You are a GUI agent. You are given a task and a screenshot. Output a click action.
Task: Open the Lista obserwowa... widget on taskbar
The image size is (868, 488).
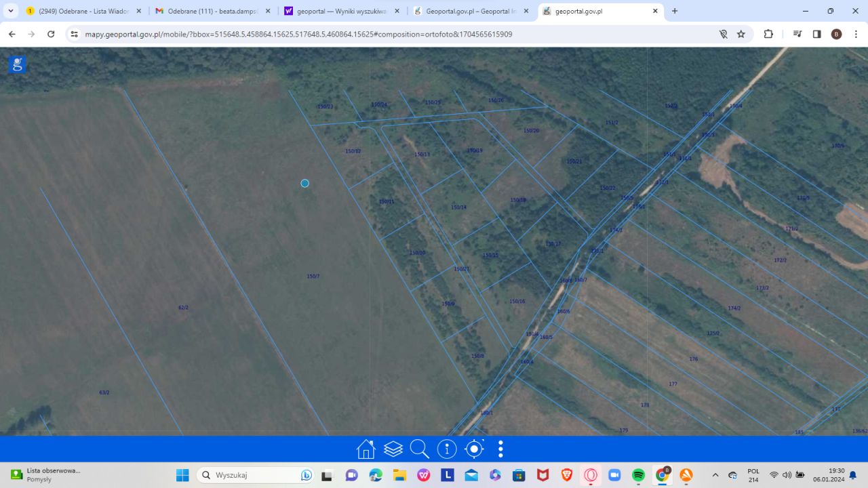[x=46, y=474]
